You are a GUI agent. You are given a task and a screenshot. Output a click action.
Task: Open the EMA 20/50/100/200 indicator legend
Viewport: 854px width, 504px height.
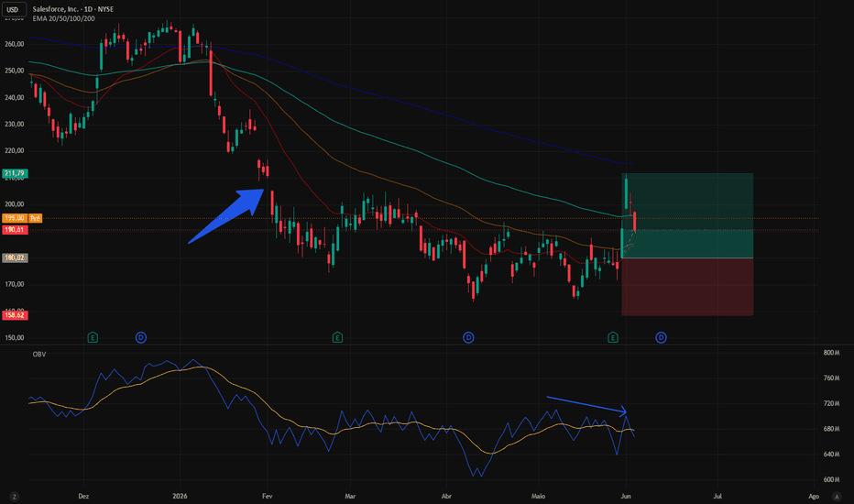coord(64,18)
